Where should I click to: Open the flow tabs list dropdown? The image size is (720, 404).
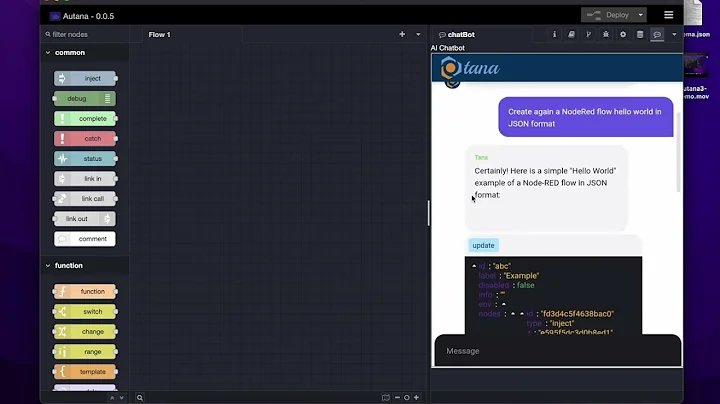coord(418,34)
